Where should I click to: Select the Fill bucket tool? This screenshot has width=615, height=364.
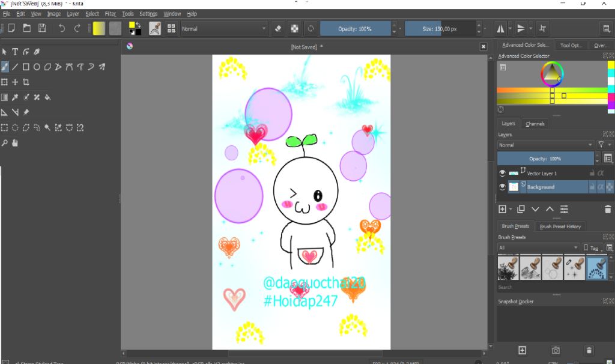pos(47,97)
